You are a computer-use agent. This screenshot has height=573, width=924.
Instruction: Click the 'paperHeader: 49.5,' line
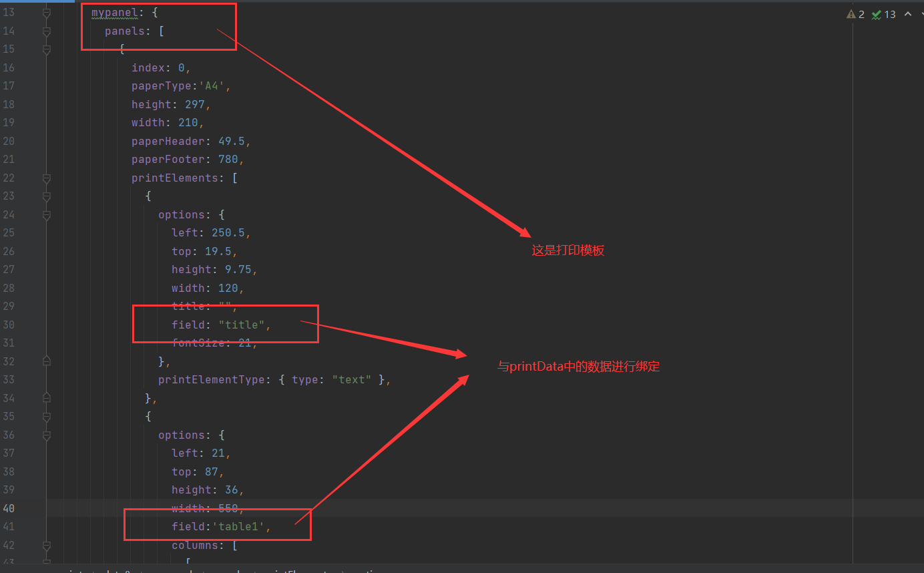191,141
